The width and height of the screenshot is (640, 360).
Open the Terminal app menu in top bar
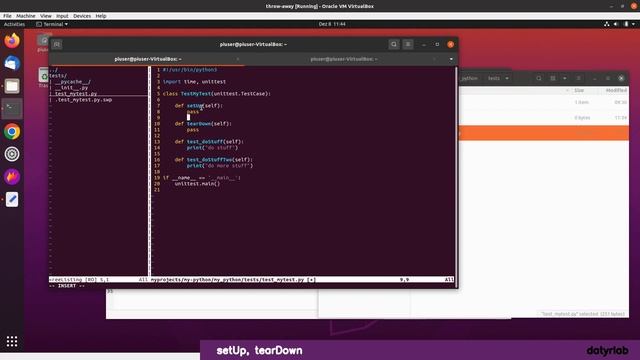(x=52, y=24)
